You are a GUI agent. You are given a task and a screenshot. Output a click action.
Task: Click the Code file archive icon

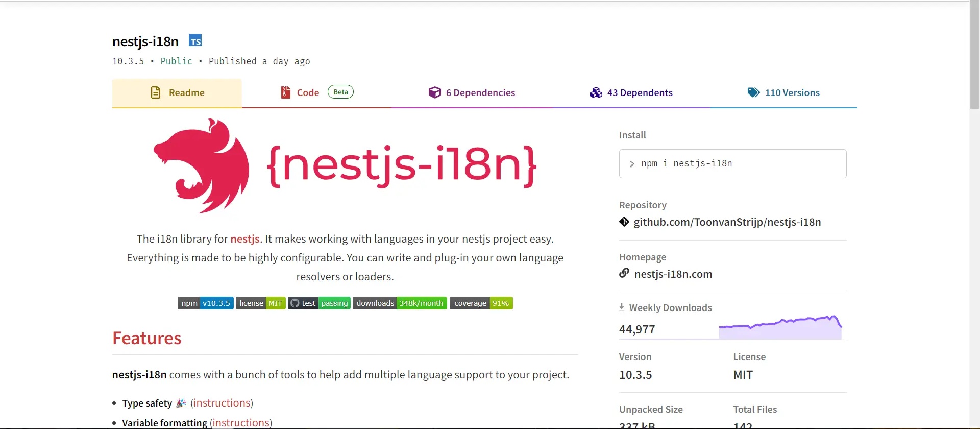(x=286, y=92)
